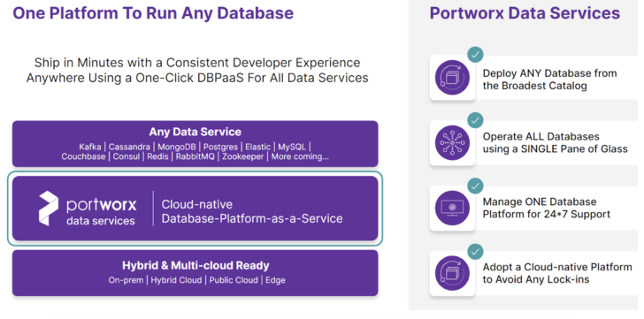Click 'data services' under the portworx wordmark
This screenshot has width=644, height=319.
(101, 221)
